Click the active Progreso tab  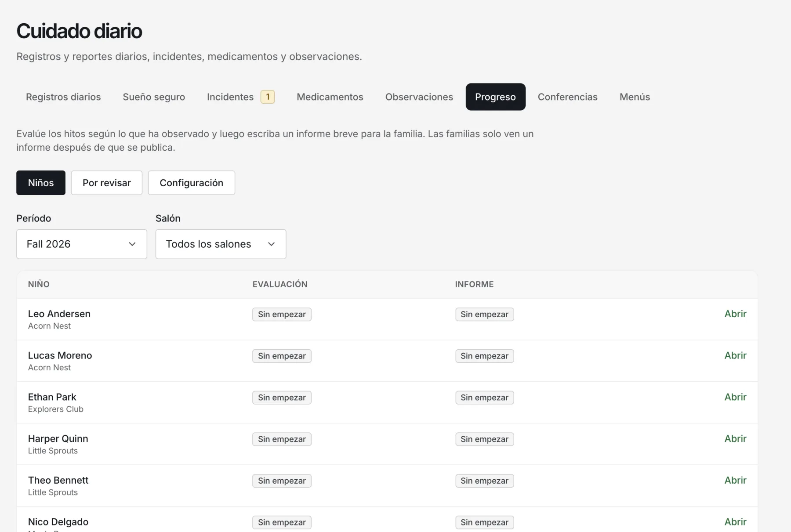coord(495,97)
